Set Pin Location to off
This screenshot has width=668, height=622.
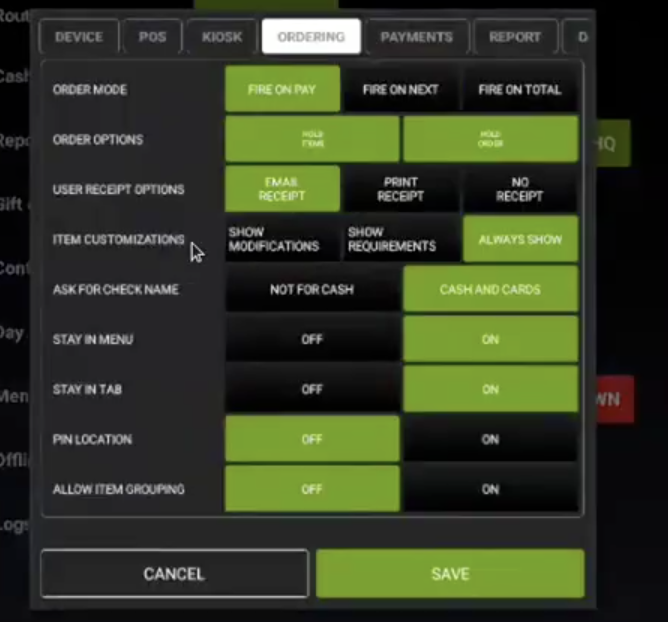[x=312, y=439]
